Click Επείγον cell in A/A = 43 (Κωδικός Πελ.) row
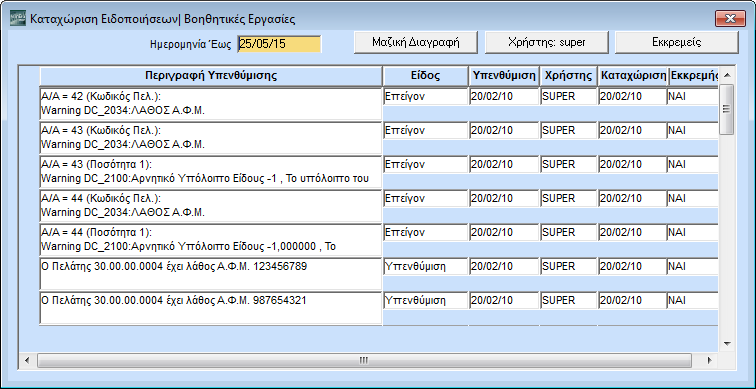 pos(426,131)
